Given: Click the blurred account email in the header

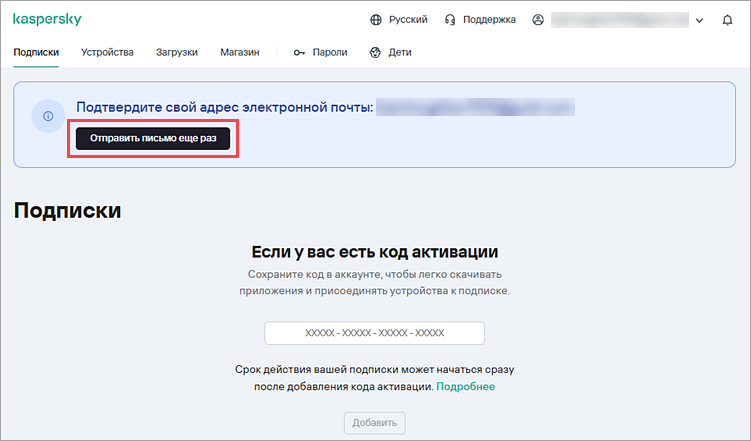Looking at the screenshot, I should click(620, 20).
